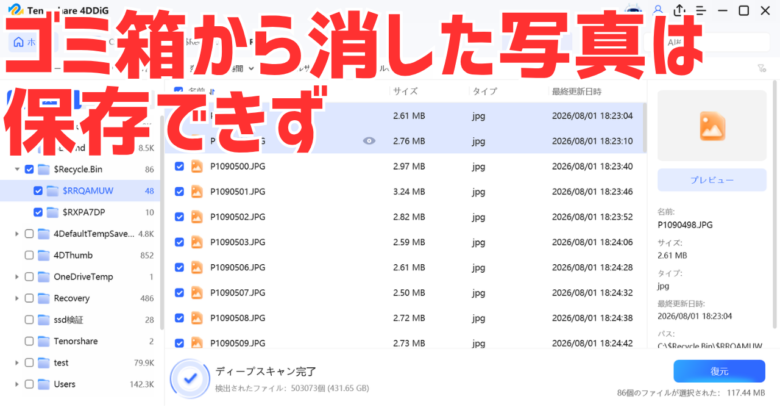This screenshot has height=410, width=780.
Task: Click the Users folder icon
Action: tap(44, 384)
